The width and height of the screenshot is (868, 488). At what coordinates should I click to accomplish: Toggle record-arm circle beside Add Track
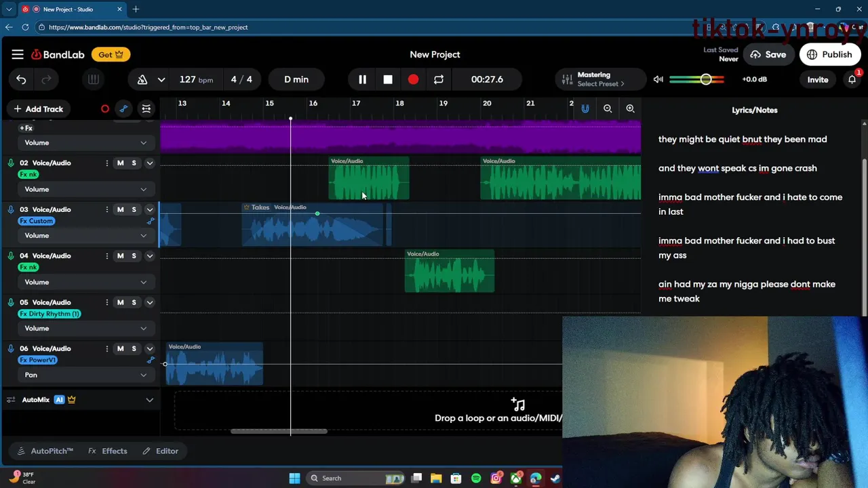point(105,109)
